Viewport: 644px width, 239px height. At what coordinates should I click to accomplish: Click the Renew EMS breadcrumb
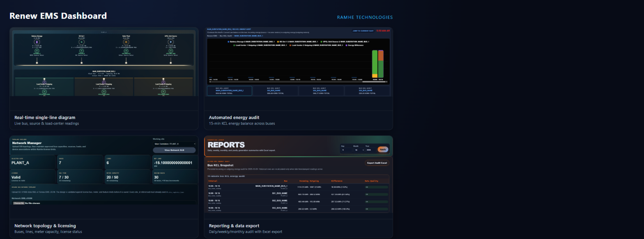pyautogui.click(x=212, y=36)
